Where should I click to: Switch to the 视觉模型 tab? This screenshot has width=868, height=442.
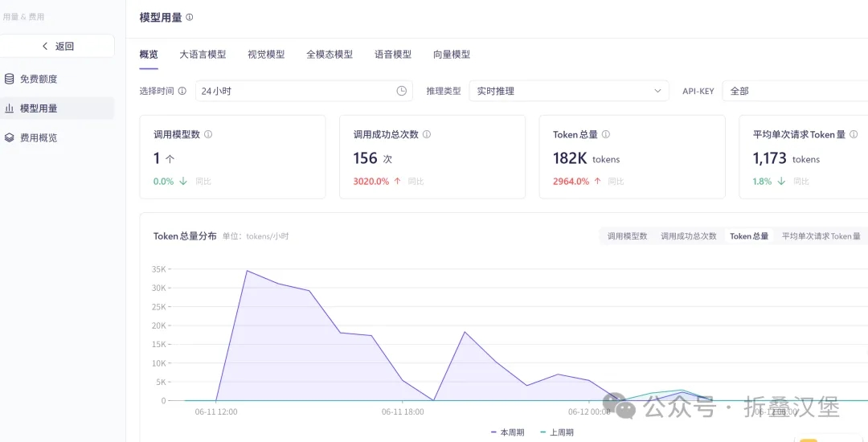tap(266, 54)
